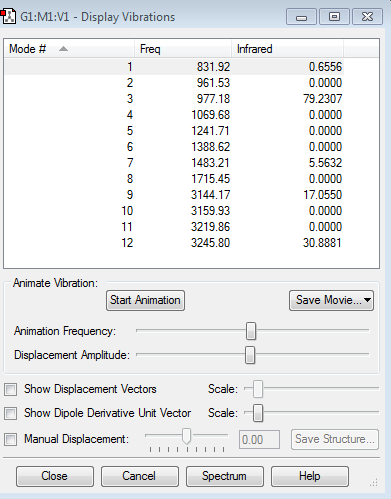
Task: Click the Displacement Amplitude slider handle
Action: tap(250, 355)
